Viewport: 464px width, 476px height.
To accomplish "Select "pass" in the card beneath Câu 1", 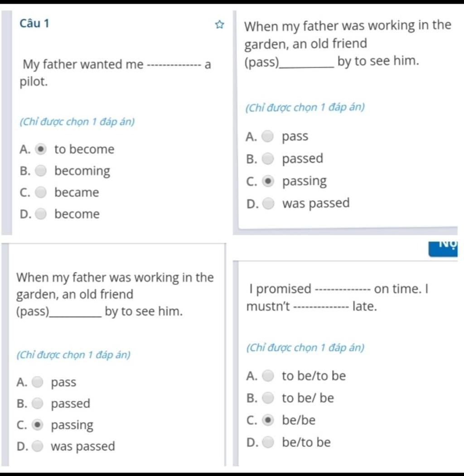I will [38, 383].
